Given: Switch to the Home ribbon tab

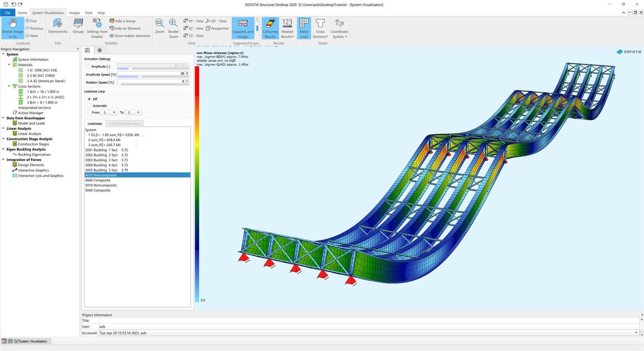Looking at the screenshot, I should (x=22, y=13).
